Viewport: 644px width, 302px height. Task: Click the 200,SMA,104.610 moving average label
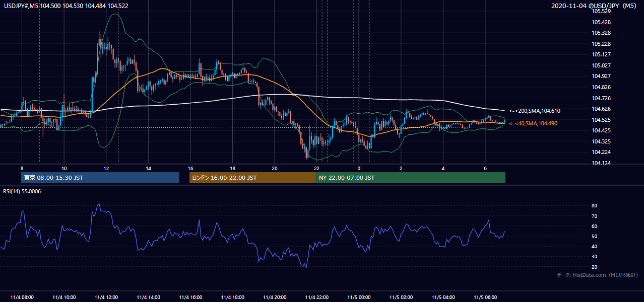(x=535, y=111)
